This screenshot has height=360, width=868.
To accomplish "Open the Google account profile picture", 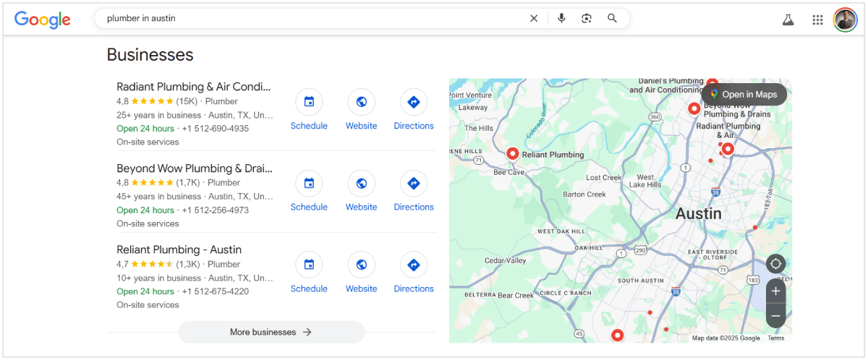I will coord(845,20).
